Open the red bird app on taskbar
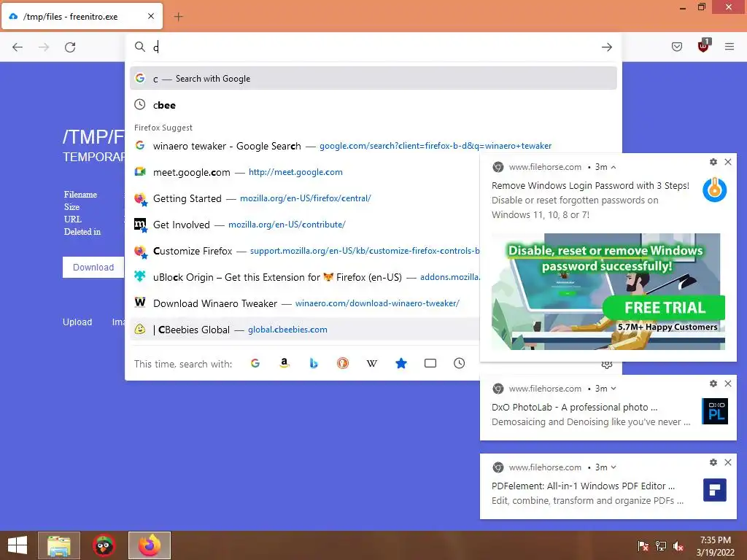This screenshot has height=560, width=747. coord(104,545)
